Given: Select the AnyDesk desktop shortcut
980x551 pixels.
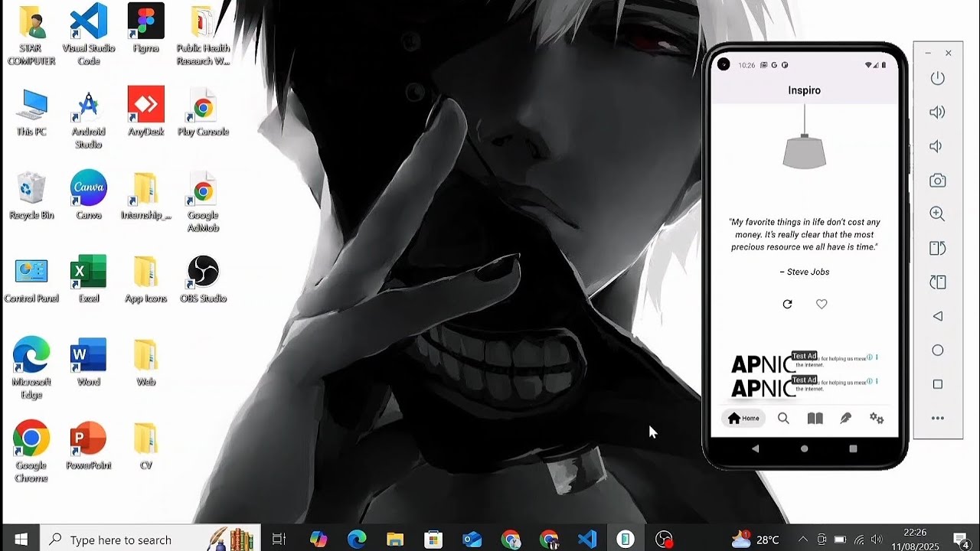Looking at the screenshot, I should point(145,112).
